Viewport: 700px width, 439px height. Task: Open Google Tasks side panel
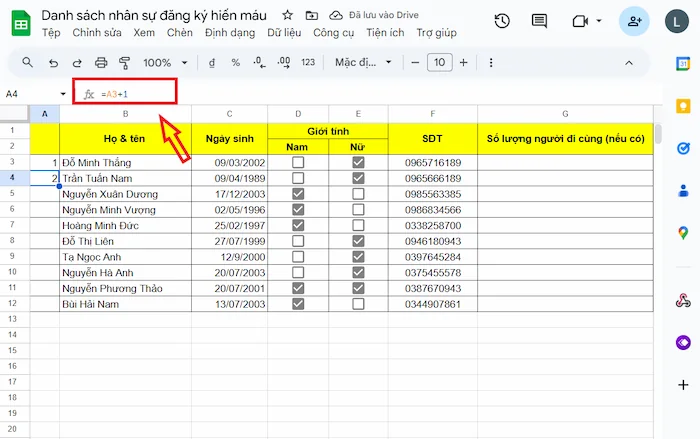[683, 148]
